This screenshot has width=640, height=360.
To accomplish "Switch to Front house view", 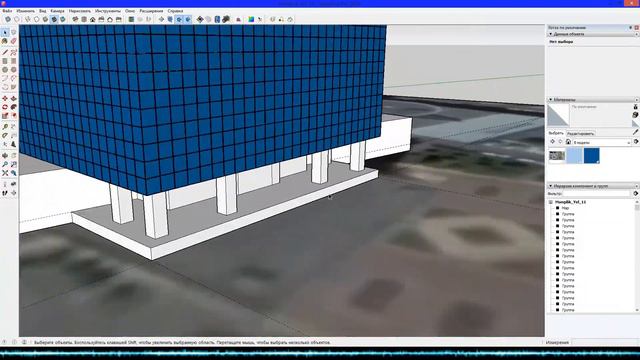I will pyautogui.click(x=93, y=19).
